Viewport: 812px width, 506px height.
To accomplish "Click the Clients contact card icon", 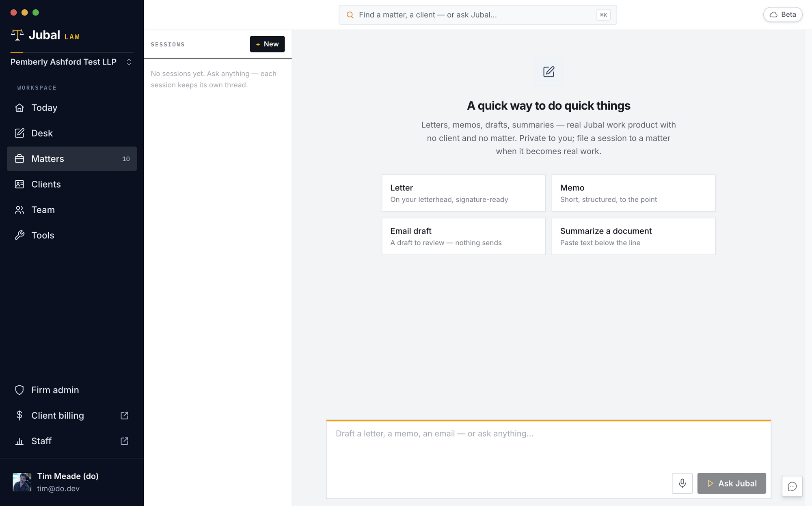I will point(19,184).
